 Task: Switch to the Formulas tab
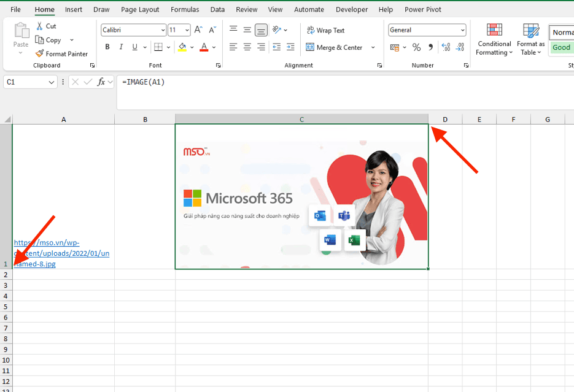(x=185, y=9)
